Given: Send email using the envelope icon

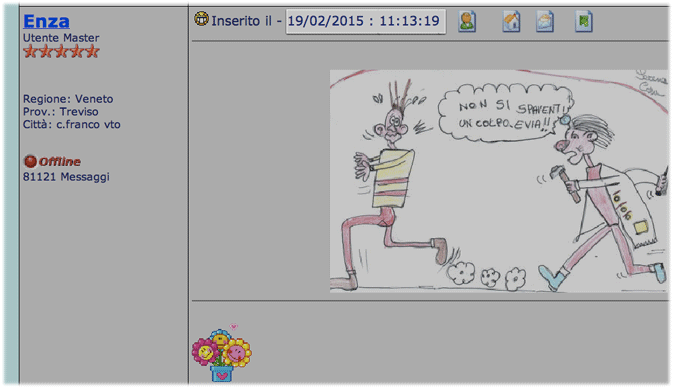Looking at the screenshot, I should (545, 21).
